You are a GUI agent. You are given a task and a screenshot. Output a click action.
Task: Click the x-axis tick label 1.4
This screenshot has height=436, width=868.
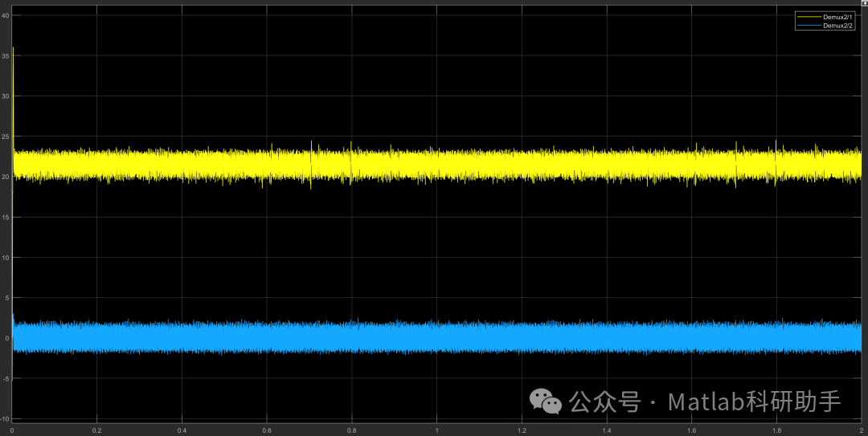pyautogui.click(x=607, y=430)
